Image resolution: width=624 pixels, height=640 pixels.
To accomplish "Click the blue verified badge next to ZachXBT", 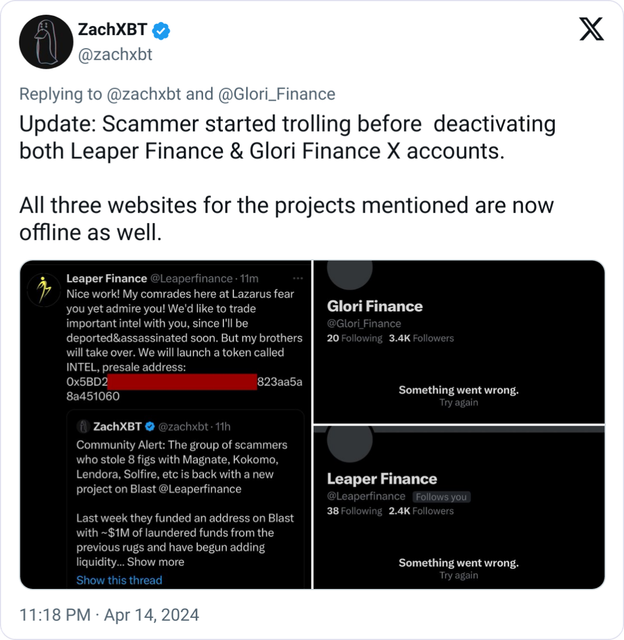I will (x=161, y=31).
